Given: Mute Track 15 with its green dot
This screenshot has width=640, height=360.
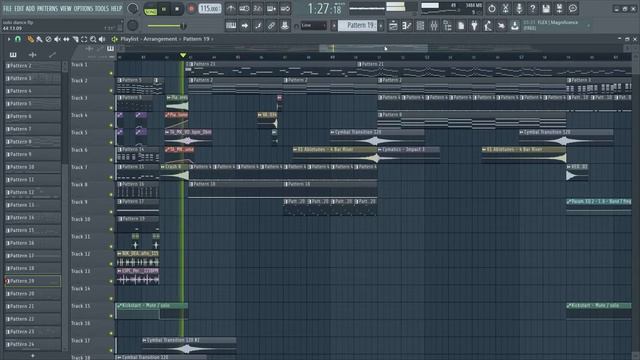Looking at the screenshot, I should (x=111, y=316).
